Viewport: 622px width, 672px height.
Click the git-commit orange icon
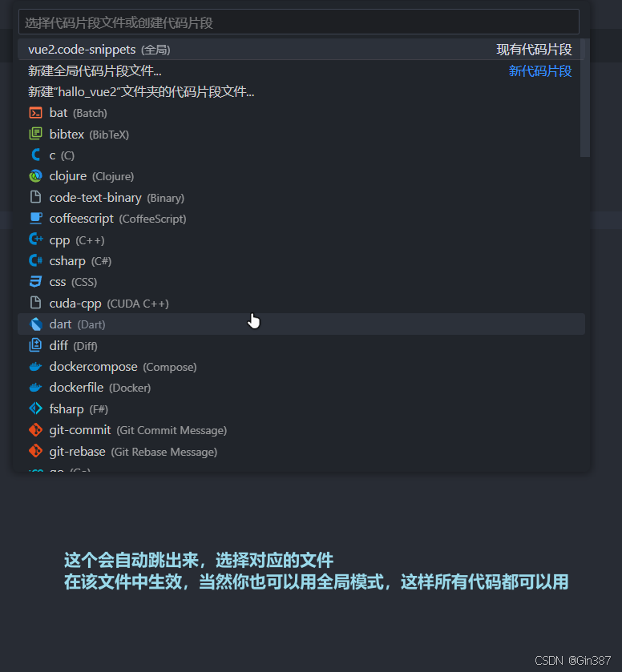pyautogui.click(x=35, y=429)
